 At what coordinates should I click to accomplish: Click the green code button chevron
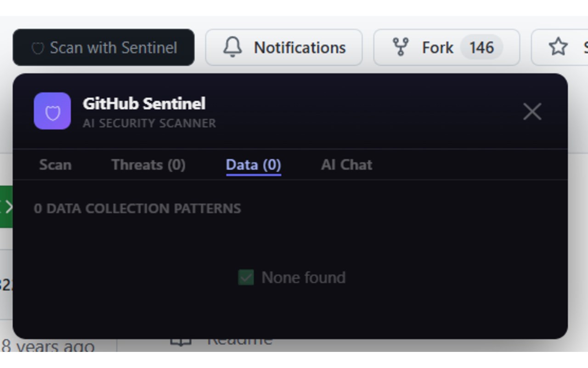(x=7, y=207)
